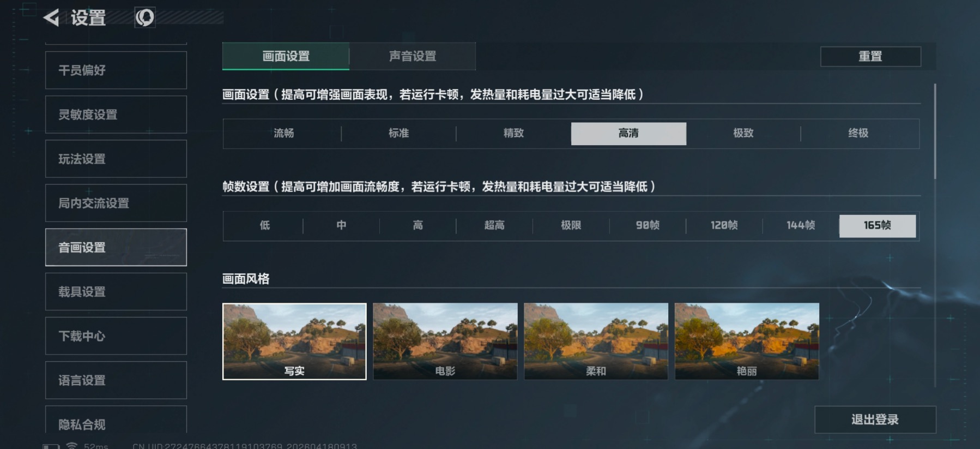This screenshot has width=980, height=449.
Task: Click the 重置 reset button
Action: point(870,57)
